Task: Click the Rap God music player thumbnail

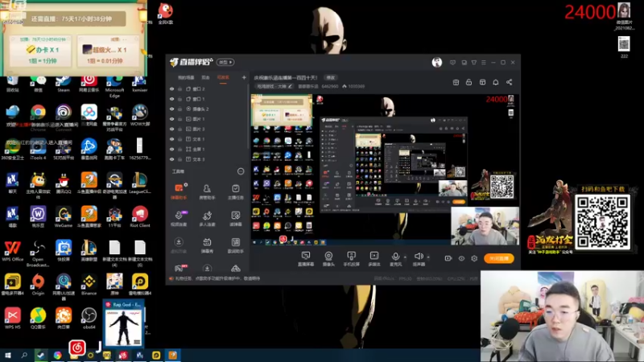Action: point(123,323)
